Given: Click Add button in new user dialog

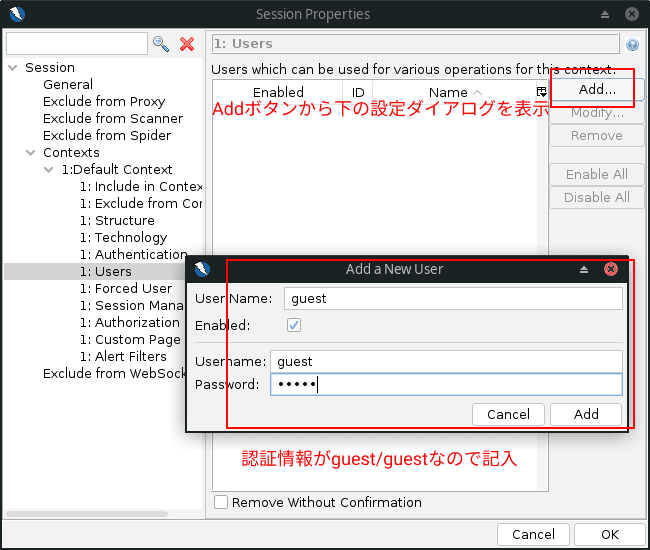Looking at the screenshot, I should pyautogui.click(x=586, y=414).
